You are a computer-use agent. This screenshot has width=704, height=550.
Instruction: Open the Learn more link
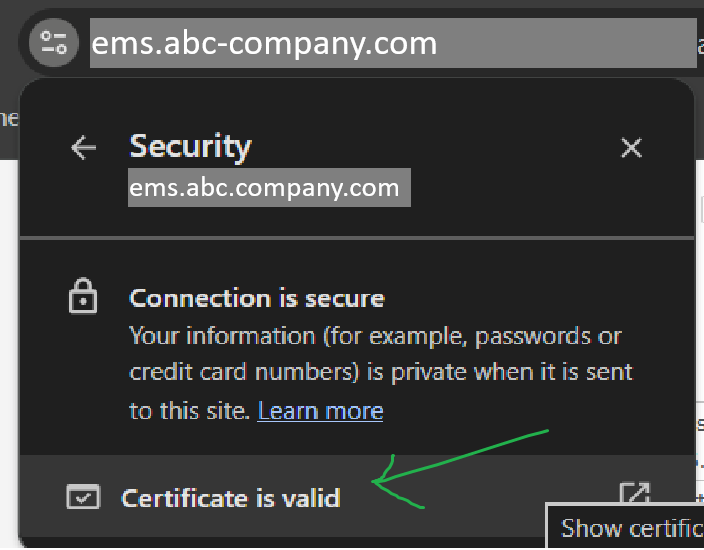click(x=320, y=410)
